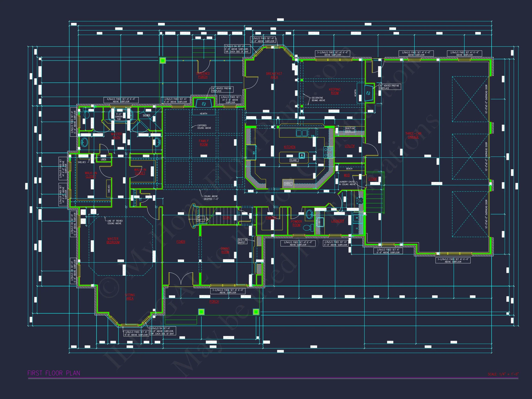Click the DINING ROOM label
Image resolution: width=532 pixels, height=399 pixels.
click(225, 250)
